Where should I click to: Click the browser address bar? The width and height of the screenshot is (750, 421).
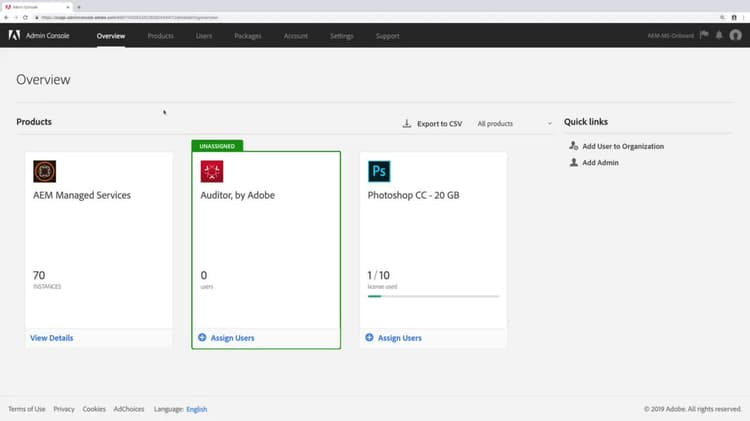coord(373,18)
